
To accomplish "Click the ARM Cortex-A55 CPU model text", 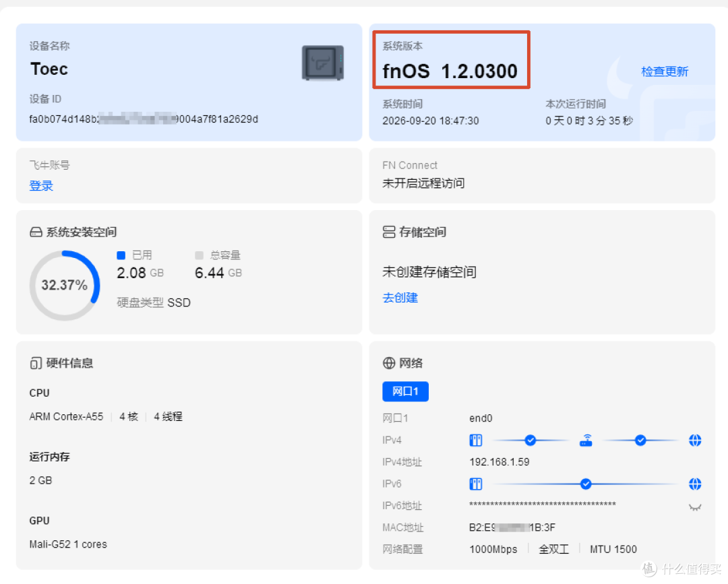I will (66, 416).
